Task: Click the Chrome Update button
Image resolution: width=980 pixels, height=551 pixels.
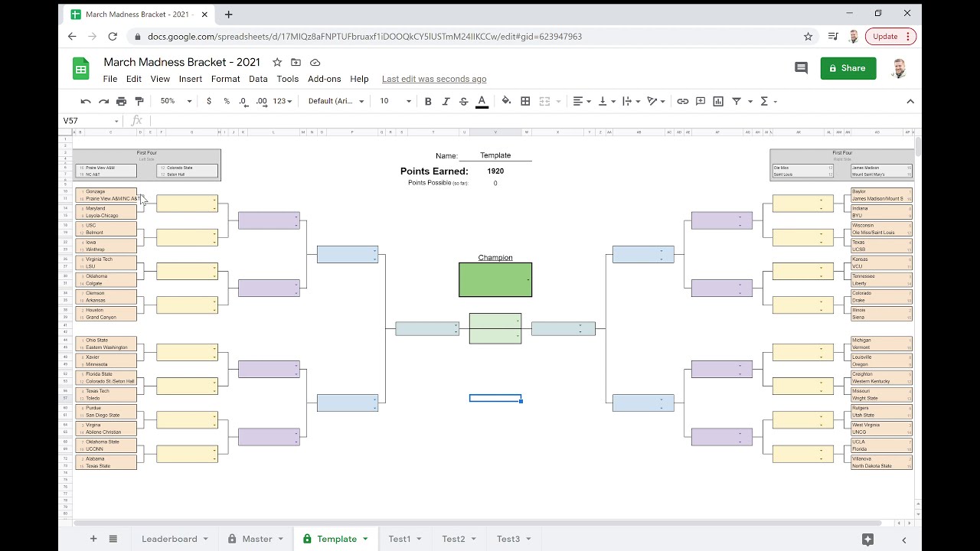Action: (891, 36)
